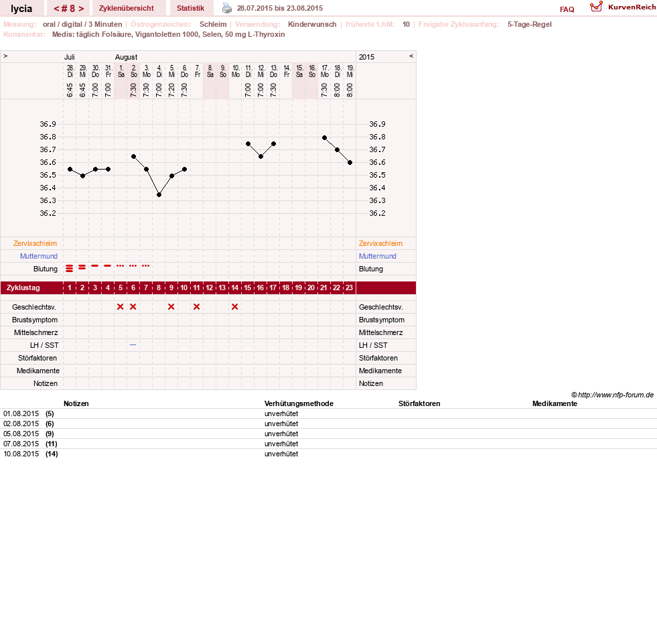
Task: Open the printer icon for printing
Action: [x=226, y=8]
